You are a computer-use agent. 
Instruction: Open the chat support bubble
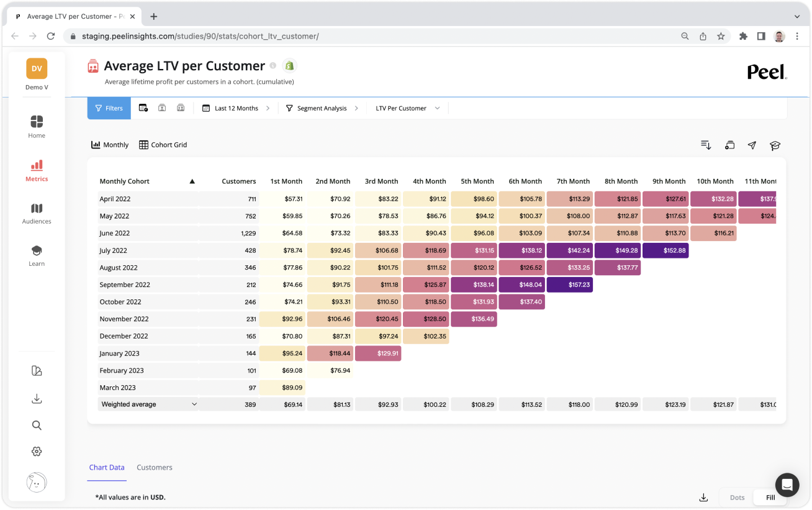tap(787, 485)
